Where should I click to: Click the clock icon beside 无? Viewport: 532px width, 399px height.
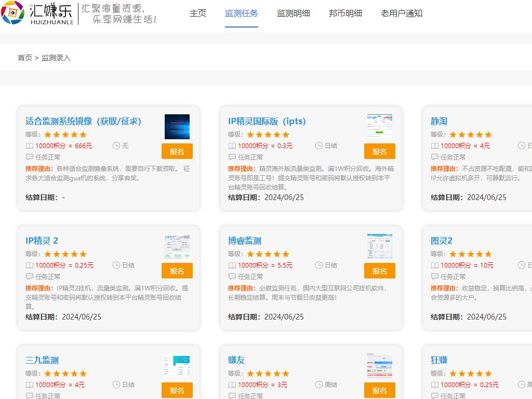(x=116, y=145)
